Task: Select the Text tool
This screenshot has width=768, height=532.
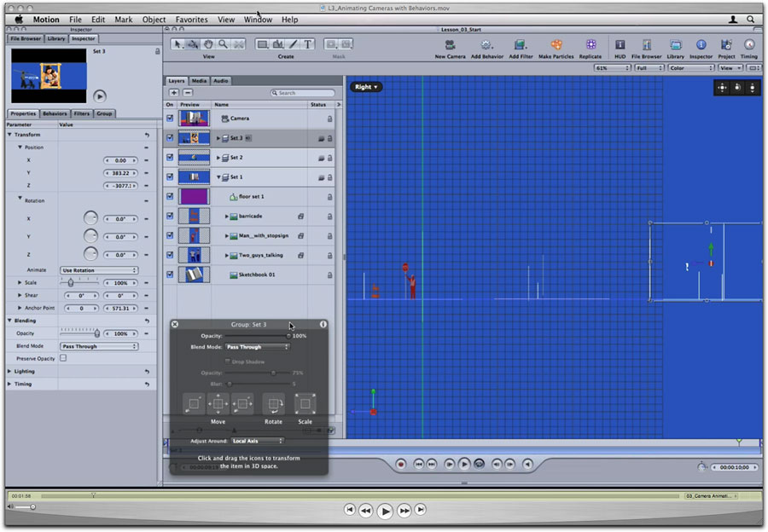Action: coord(307,44)
